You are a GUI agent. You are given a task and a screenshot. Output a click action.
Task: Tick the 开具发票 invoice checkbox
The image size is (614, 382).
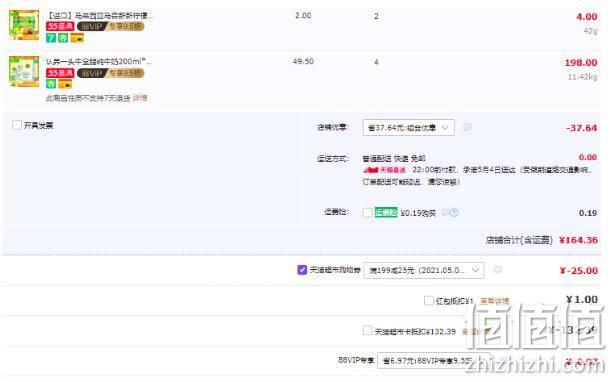[x=17, y=125]
